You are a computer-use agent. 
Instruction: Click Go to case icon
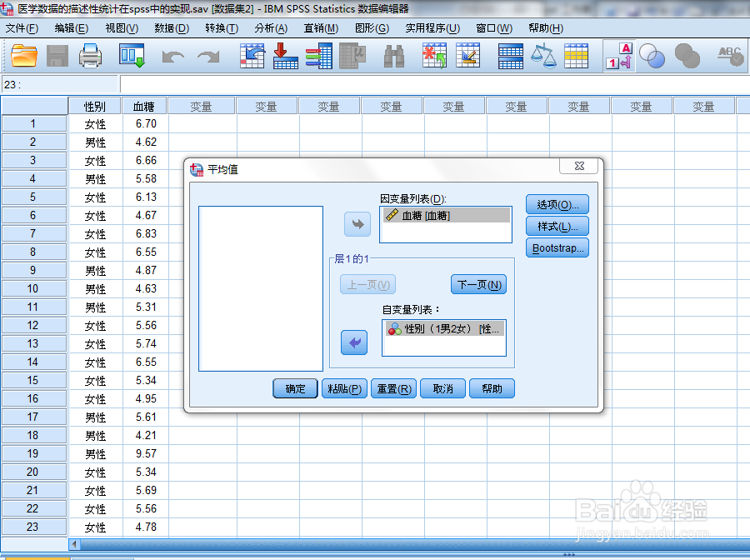tap(252, 56)
